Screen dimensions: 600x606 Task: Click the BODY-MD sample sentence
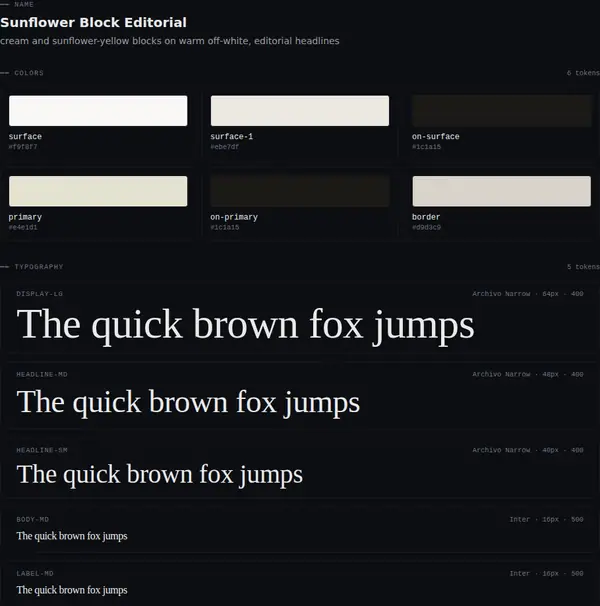pos(72,536)
